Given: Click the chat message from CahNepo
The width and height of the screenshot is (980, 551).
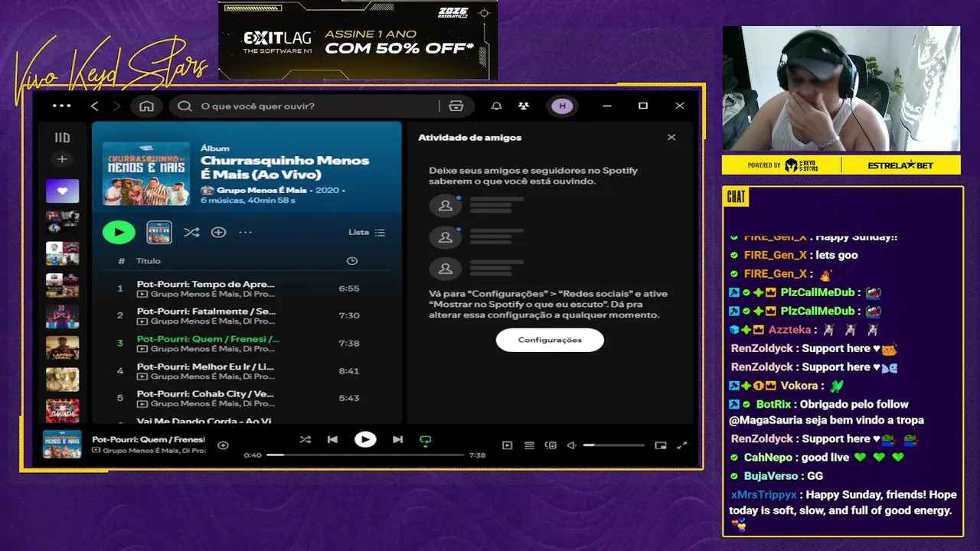Looking at the screenshot, I should [x=818, y=458].
